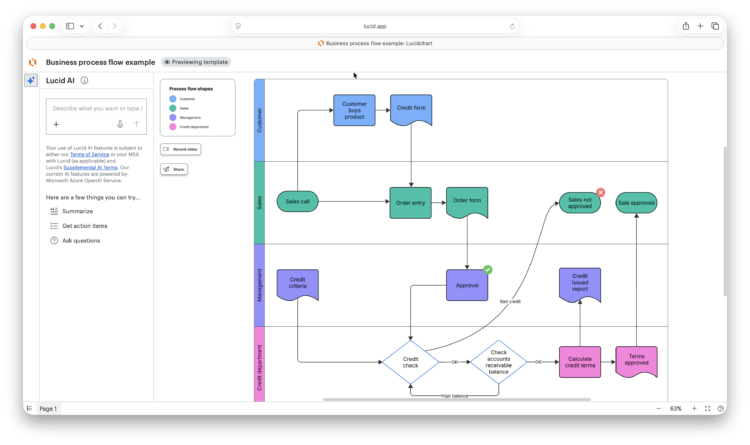Click the Management swimlane header

259,285
